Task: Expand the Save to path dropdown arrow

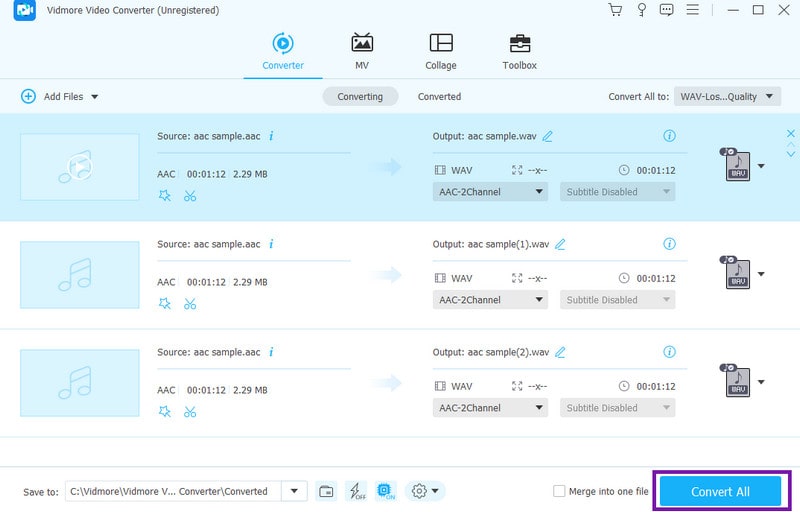Action: pos(294,491)
